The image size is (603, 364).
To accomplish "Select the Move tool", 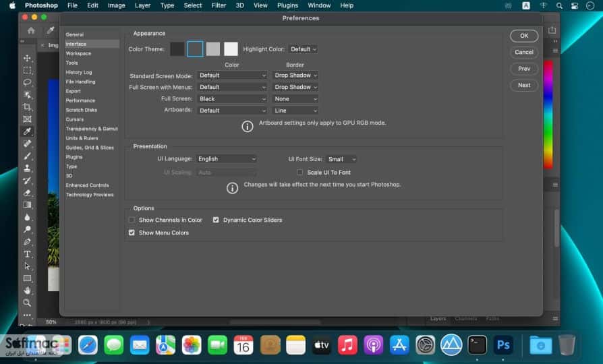I will 27,58.
